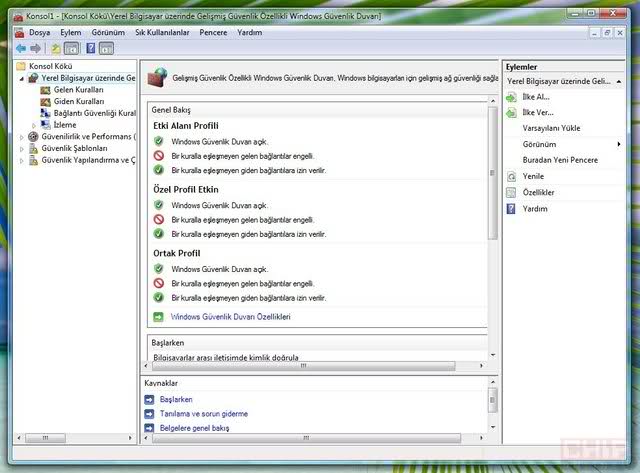
Task: Click the Konsol Kökü folder icon
Action: pyautogui.click(x=21, y=66)
